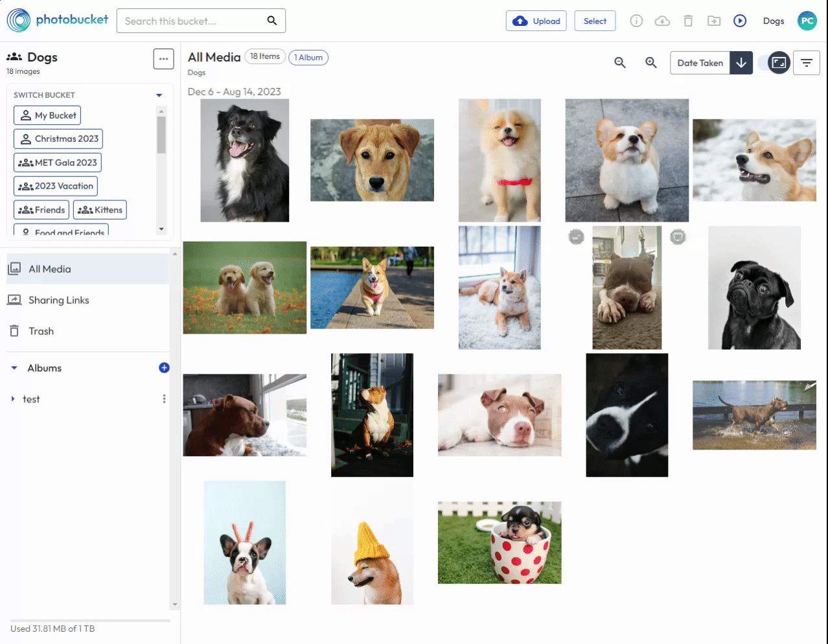
Task: Open Trash in the sidebar
Action: click(x=87, y=331)
